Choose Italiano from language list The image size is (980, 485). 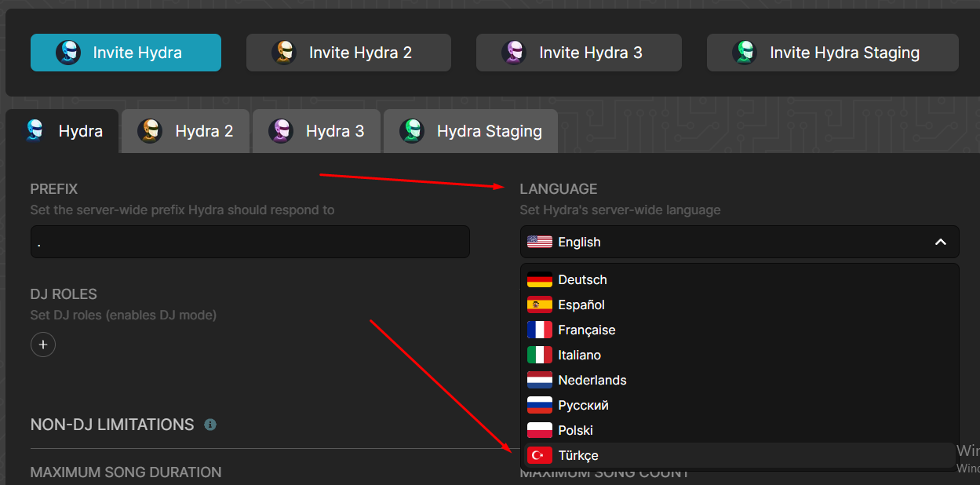click(x=579, y=356)
